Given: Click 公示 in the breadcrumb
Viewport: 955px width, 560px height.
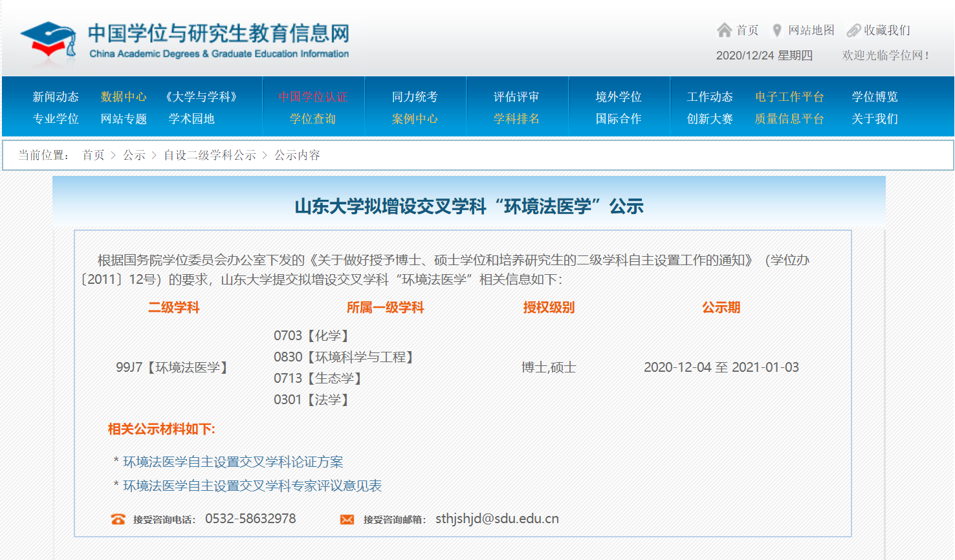Looking at the screenshot, I should [135, 155].
